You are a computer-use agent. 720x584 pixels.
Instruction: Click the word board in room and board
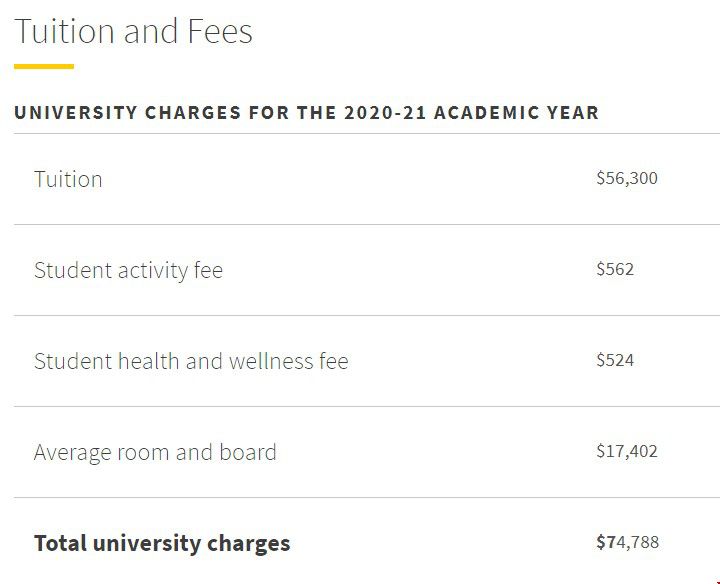[248, 452]
